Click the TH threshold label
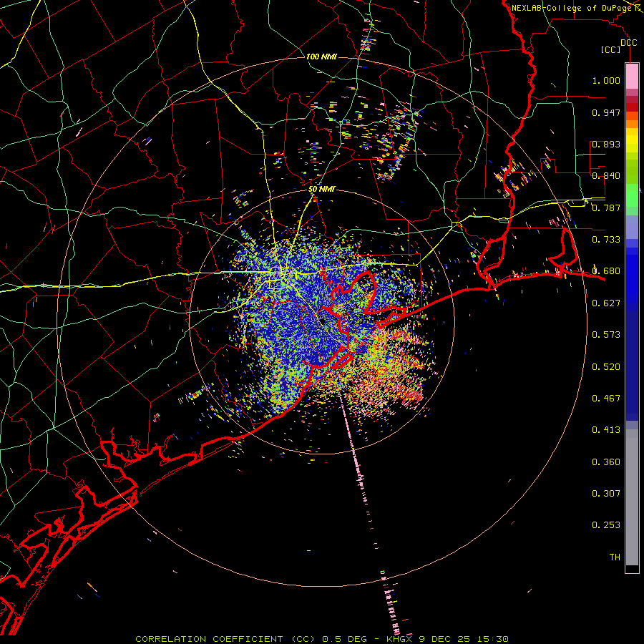Screen dimensions: 644x644 615,557
